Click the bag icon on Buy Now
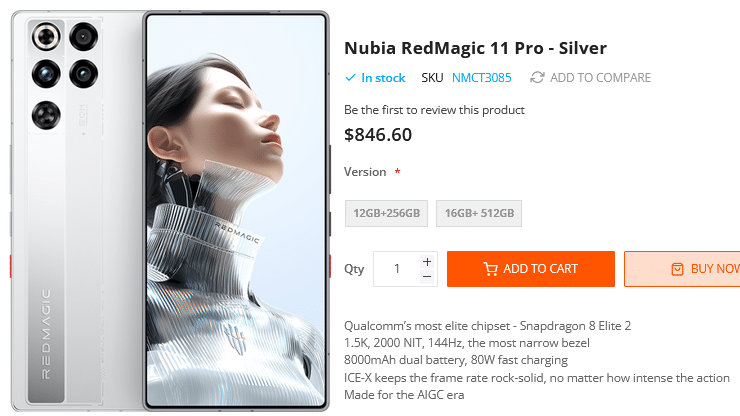This screenshot has width=740, height=416. [x=677, y=269]
